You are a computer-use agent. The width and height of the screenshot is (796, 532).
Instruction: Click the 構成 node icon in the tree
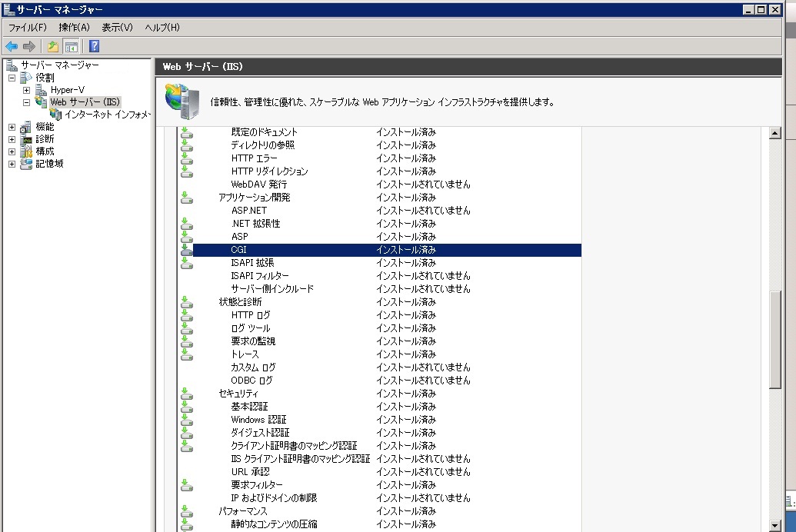click(x=26, y=151)
